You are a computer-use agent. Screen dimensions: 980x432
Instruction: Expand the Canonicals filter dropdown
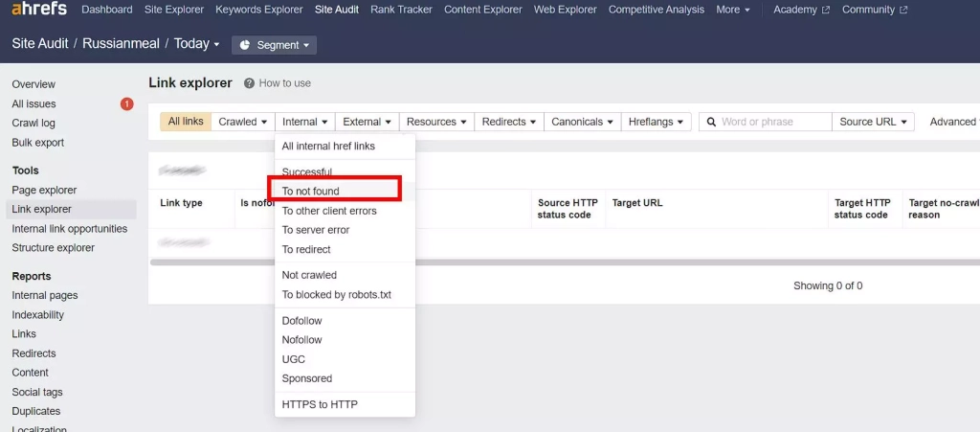click(583, 122)
